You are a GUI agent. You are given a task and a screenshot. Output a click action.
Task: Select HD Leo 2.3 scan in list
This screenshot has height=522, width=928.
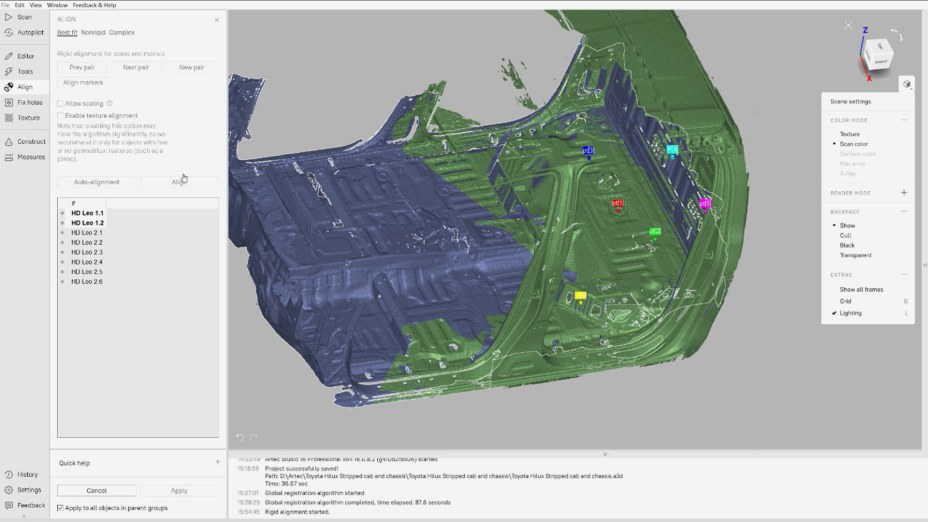click(x=86, y=252)
